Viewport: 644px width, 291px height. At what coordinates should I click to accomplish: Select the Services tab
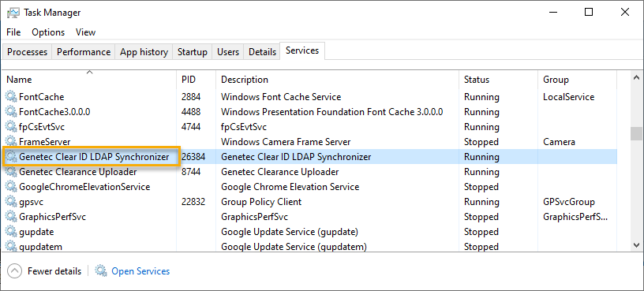(x=302, y=50)
